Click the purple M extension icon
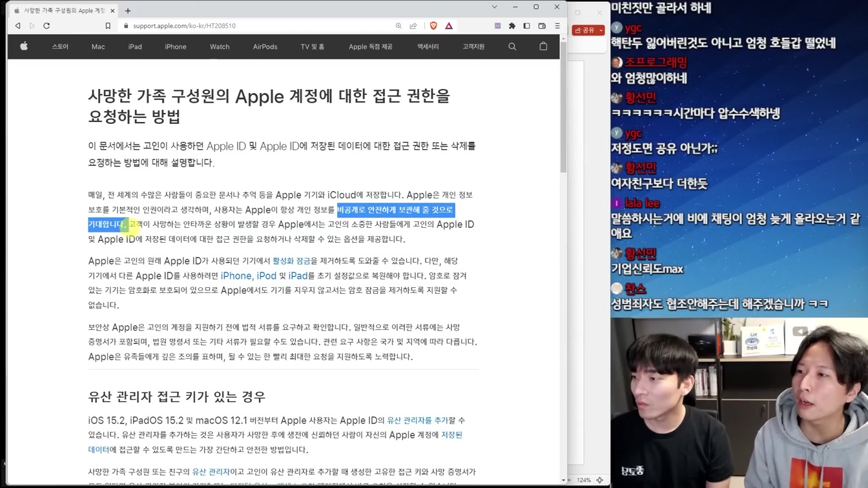This screenshot has width=868, height=488. pos(497,26)
